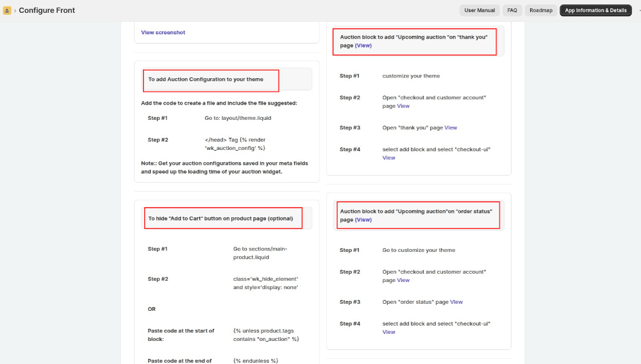Click View link after Open "order status" page

[x=456, y=302]
